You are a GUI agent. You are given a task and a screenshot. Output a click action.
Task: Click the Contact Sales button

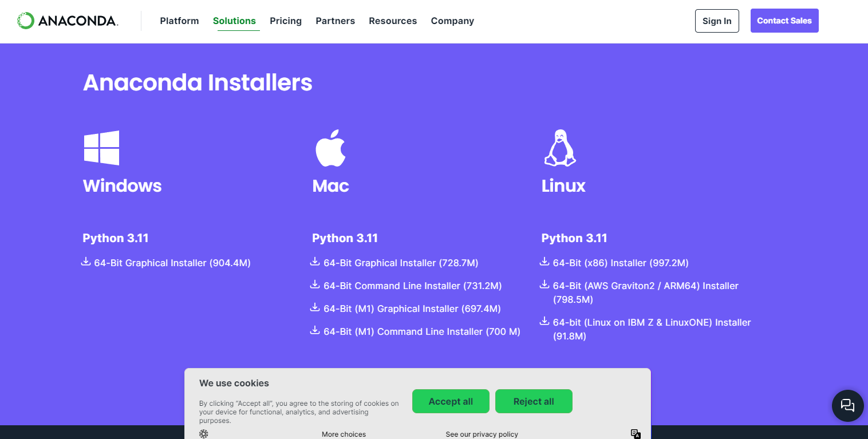pos(784,21)
